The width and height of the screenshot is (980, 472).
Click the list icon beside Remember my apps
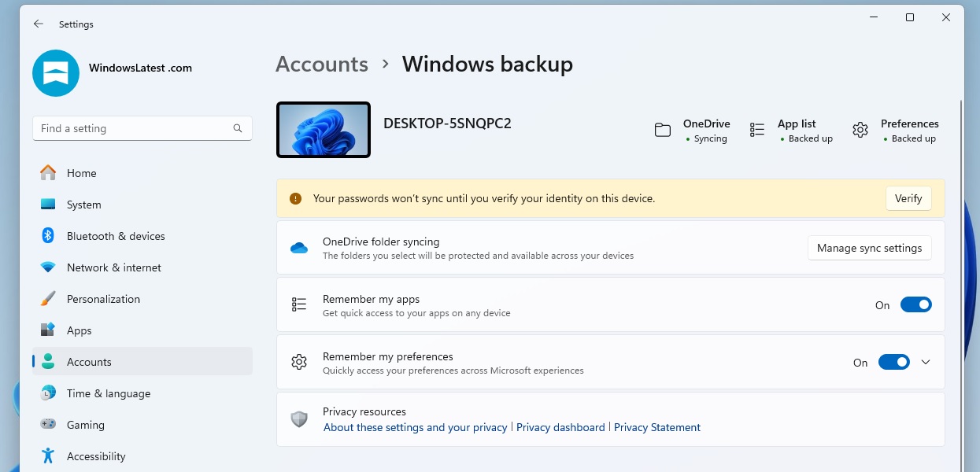[x=299, y=305]
